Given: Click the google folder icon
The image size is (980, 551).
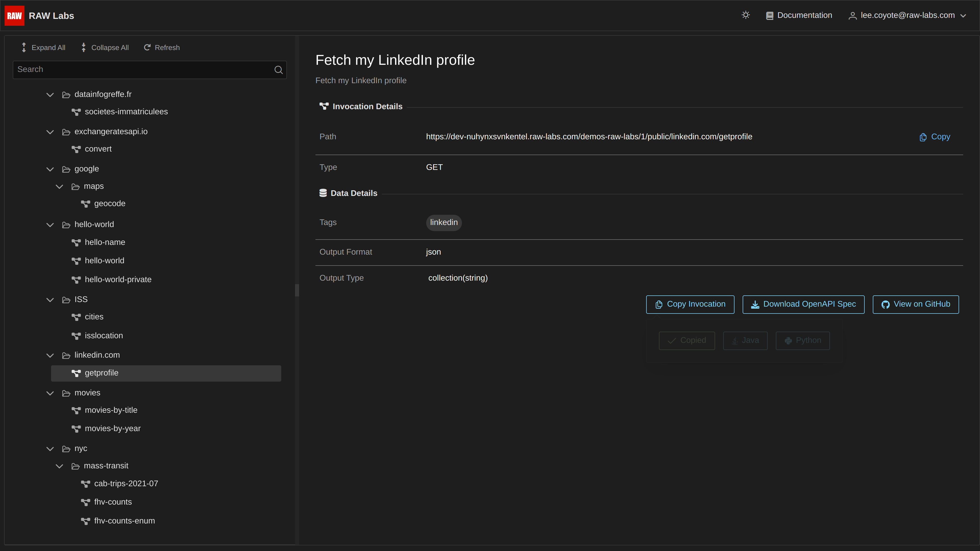Looking at the screenshot, I should click(x=66, y=169).
